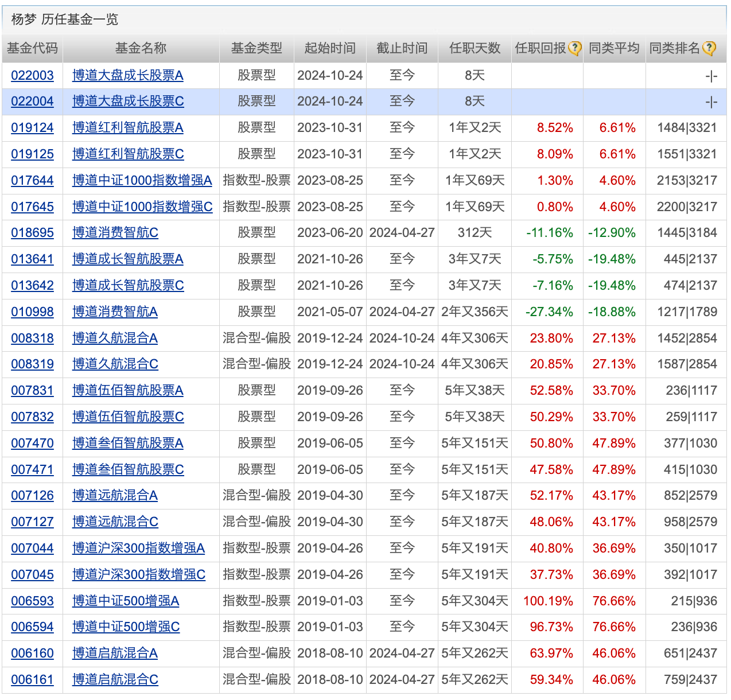Click the 100.19% return value
Screen dimensions: 731x700
(x=548, y=601)
